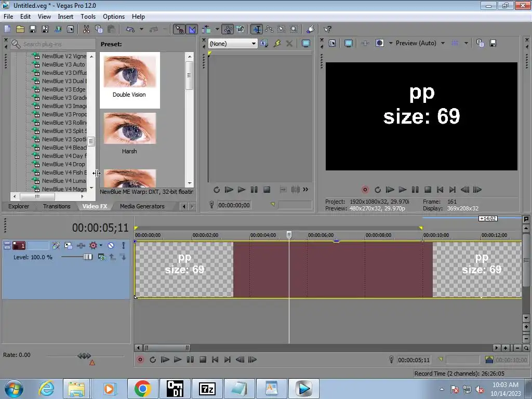Viewport: 532px width, 399px height.
Task: Click the trimmer external monitor icon
Action: pyautogui.click(x=305, y=44)
